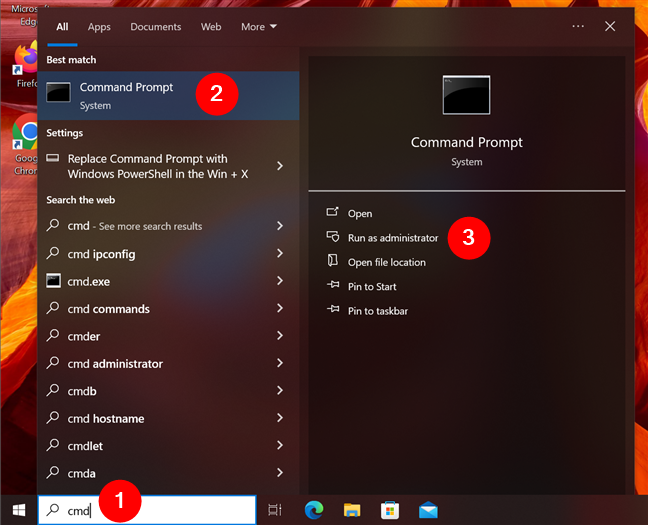Expand the cmdb arrow
This screenshot has width=648, height=525.
[x=280, y=390]
